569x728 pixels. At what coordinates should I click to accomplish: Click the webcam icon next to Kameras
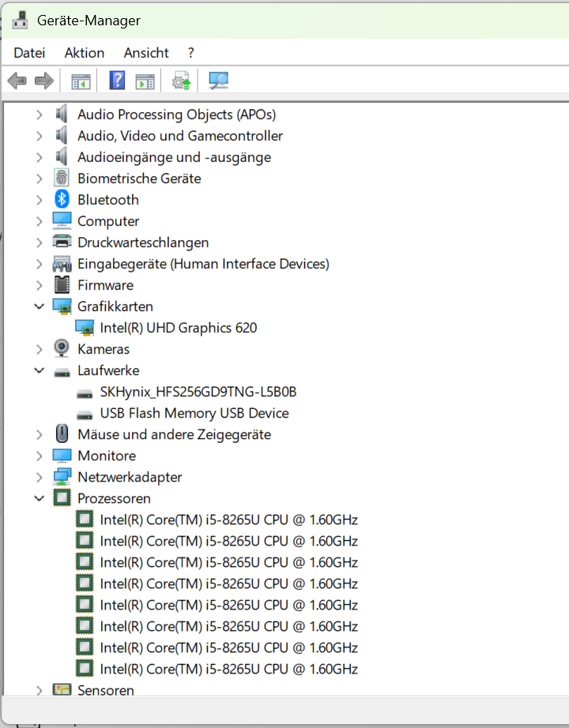click(62, 349)
